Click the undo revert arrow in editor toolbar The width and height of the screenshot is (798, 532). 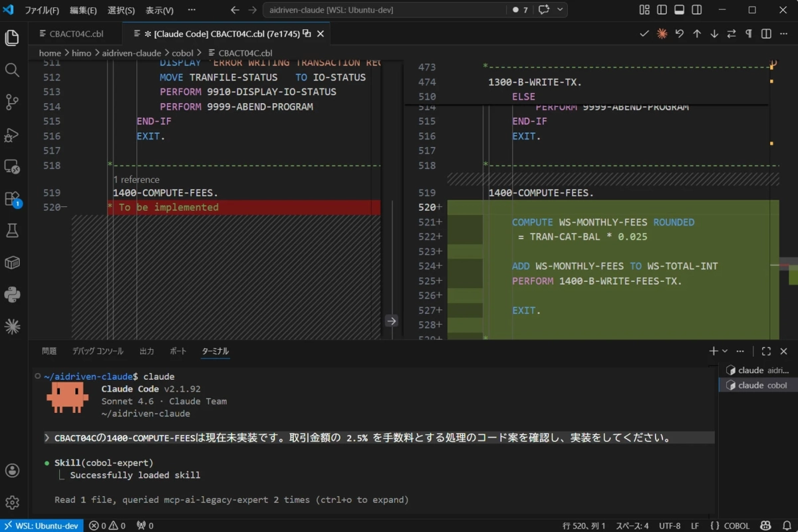[679, 33]
